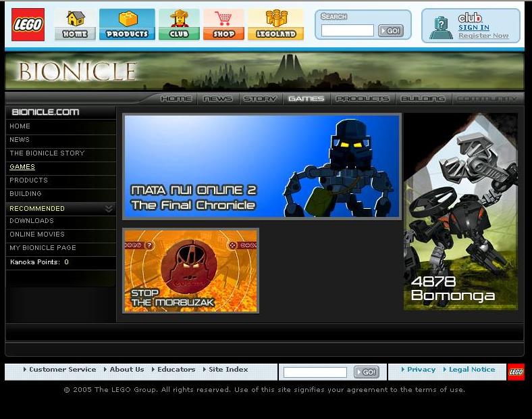This screenshot has height=419, width=532.
Task: Click the top search GO! button
Action: [390, 30]
